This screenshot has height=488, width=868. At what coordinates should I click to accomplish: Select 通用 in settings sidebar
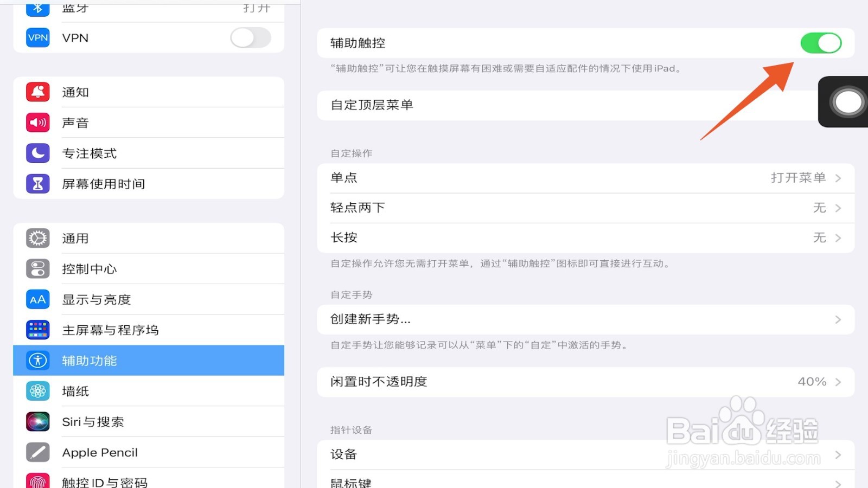(x=149, y=238)
